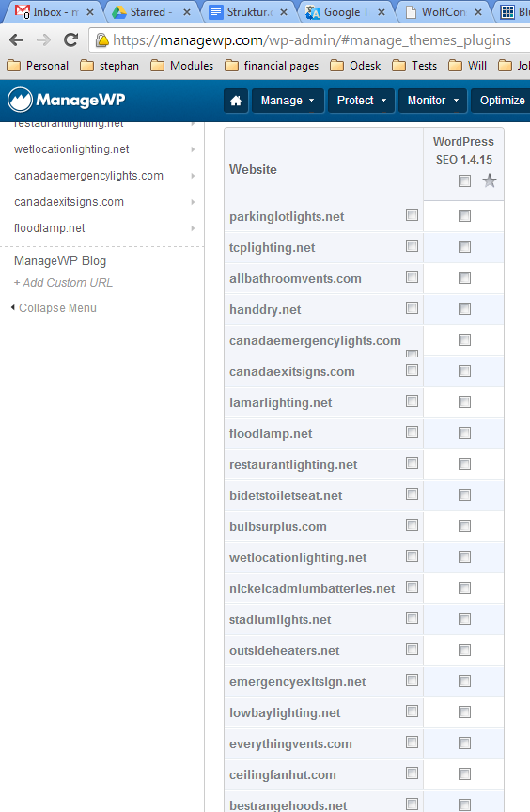Click the Add Custom URL link

click(63, 283)
